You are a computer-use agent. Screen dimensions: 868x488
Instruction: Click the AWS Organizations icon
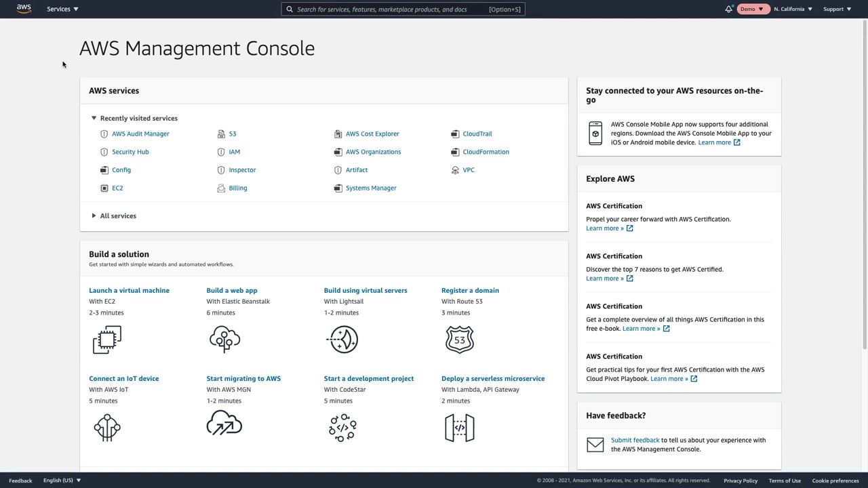point(338,152)
